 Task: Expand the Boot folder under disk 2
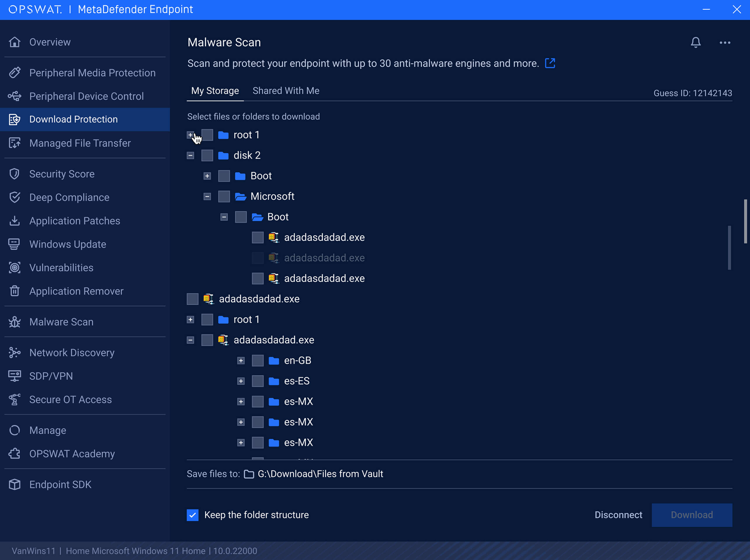tap(207, 176)
